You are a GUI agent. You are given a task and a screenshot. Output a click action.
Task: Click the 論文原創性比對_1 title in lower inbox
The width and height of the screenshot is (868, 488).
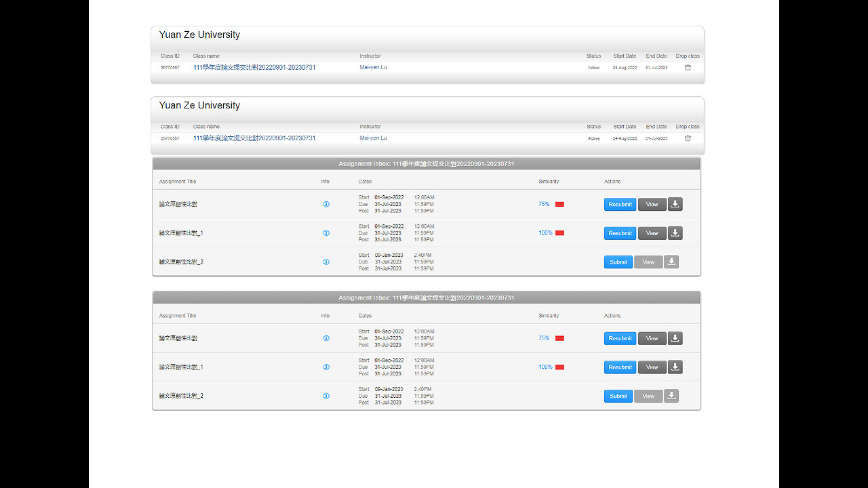[x=181, y=367]
